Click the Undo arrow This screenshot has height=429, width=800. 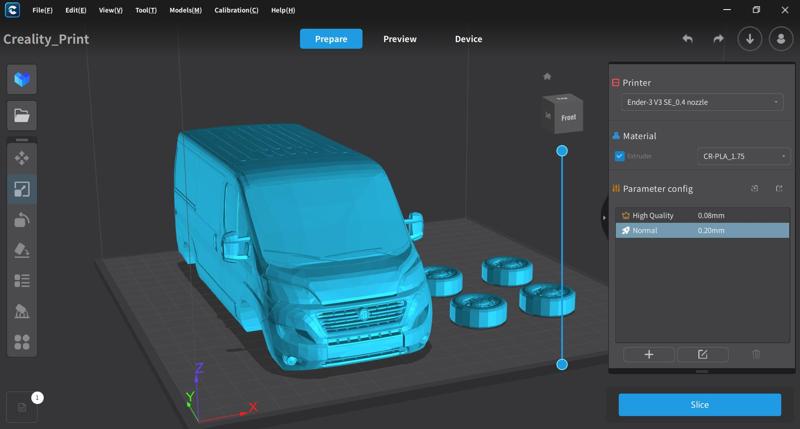688,39
